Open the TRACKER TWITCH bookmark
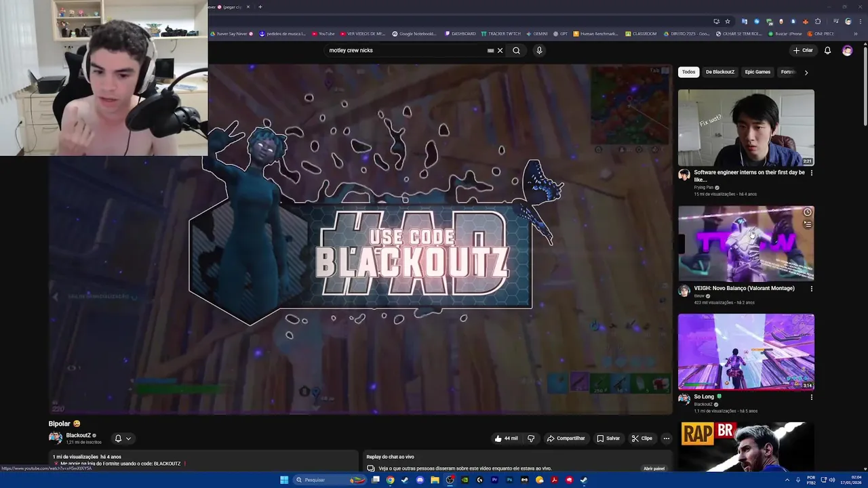This screenshot has height=488, width=868. (500, 34)
